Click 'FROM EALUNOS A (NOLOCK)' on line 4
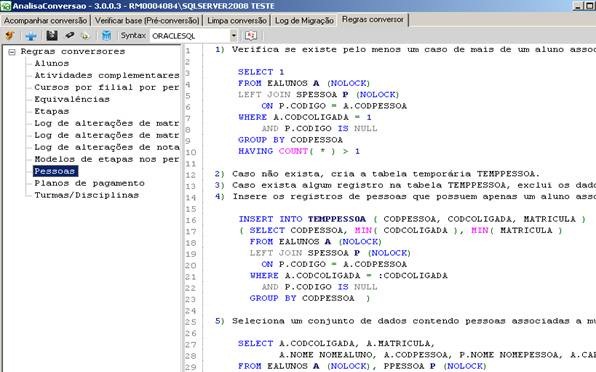Viewport: 596px width, 372px height. 304,83
